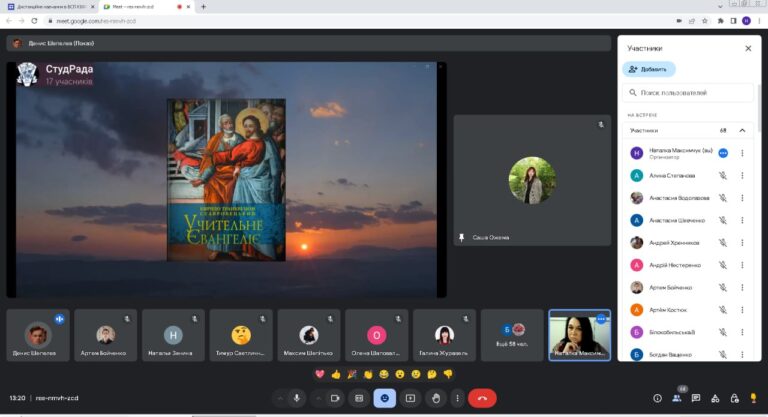
Task: Open audio settings arrow beside microphone
Action: [x=280, y=398]
